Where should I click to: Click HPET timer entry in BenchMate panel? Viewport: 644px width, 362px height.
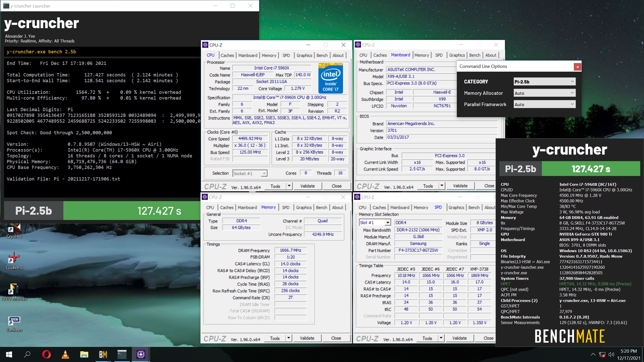click(566, 284)
